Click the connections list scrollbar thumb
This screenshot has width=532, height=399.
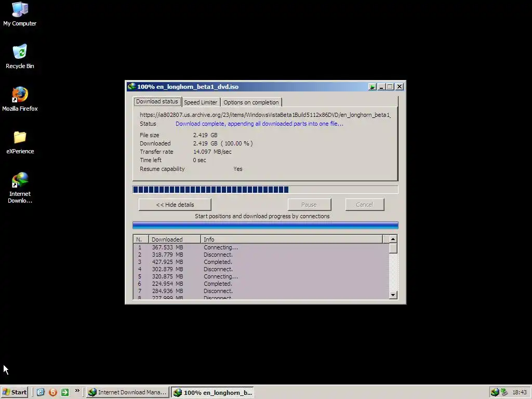[x=393, y=248]
